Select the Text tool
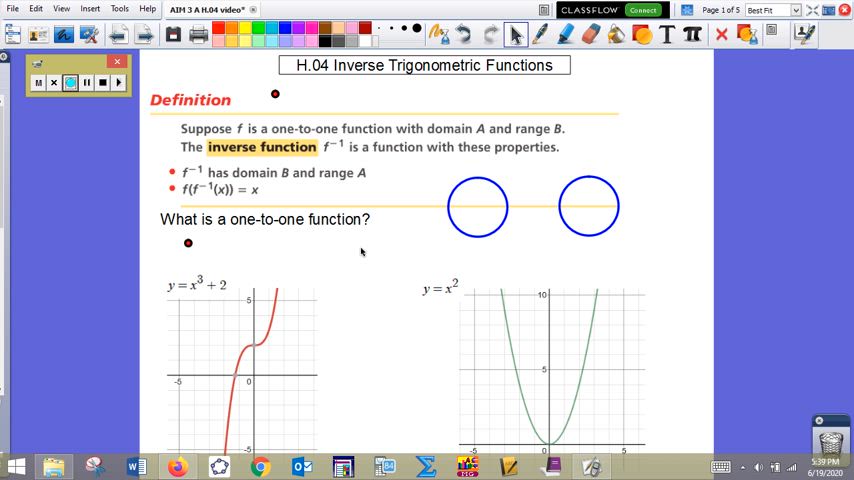This screenshot has height=480, width=854. pyautogui.click(x=667, y=34)
